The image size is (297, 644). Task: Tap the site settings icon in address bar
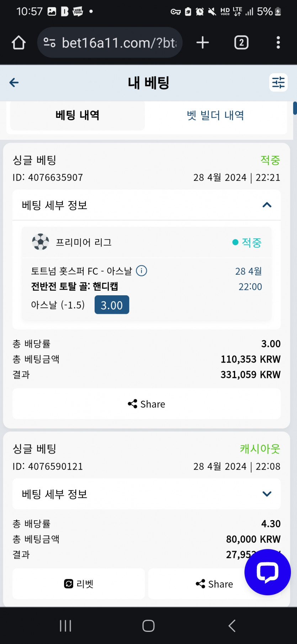[x=49, y=43]
